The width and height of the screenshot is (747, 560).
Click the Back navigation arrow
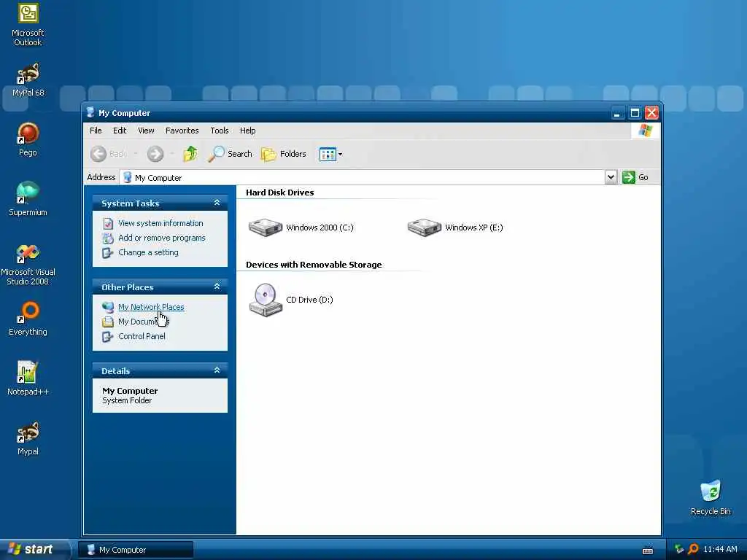98,154
